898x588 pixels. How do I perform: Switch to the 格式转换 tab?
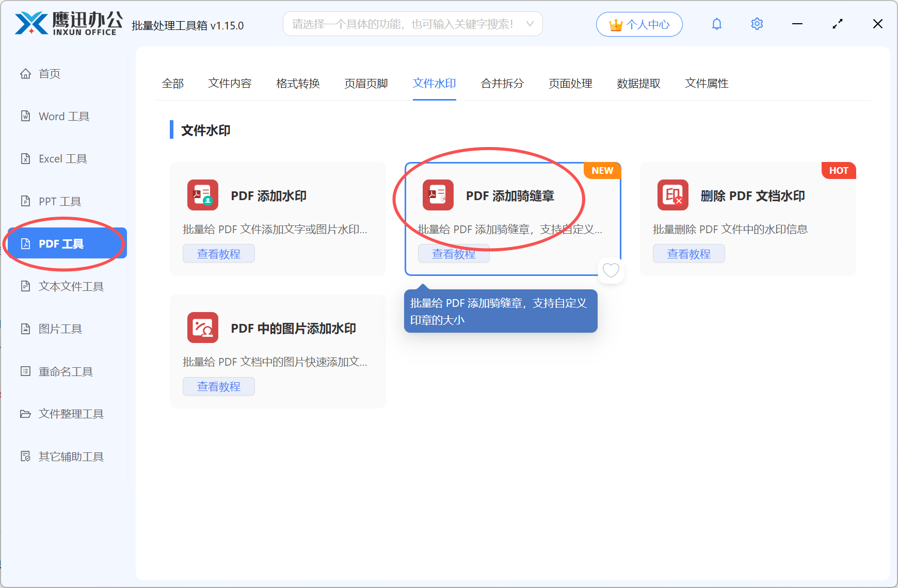[x=298, y=84]
